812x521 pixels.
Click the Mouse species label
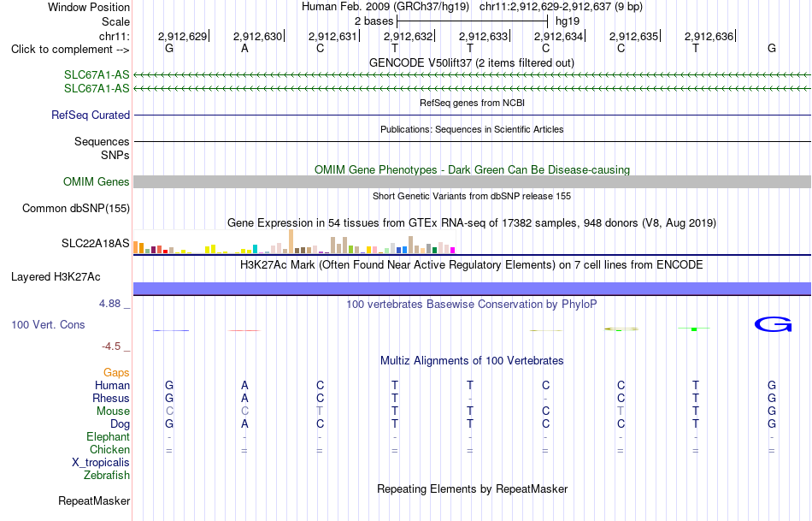tap(113, 411)
